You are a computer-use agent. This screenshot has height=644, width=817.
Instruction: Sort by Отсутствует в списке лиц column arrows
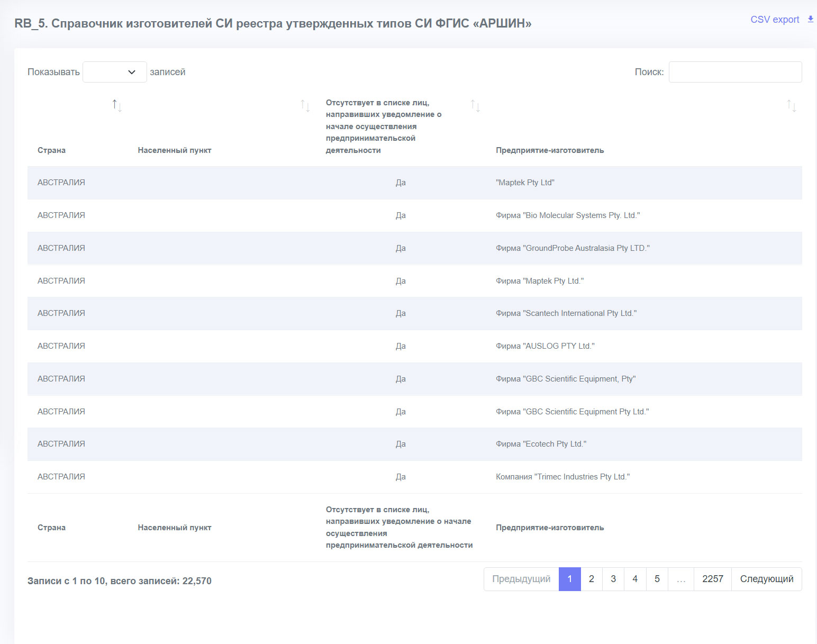(x=476, y=105)
